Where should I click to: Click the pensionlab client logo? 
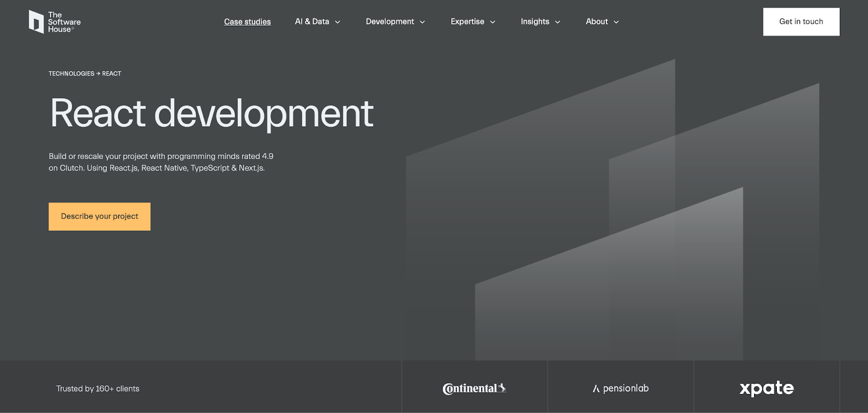tap(621, 389)
